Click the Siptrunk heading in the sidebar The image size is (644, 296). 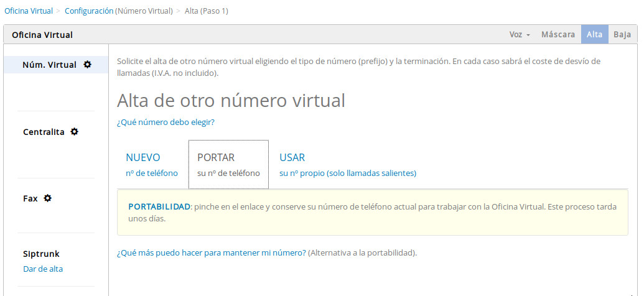click(41, 254)
